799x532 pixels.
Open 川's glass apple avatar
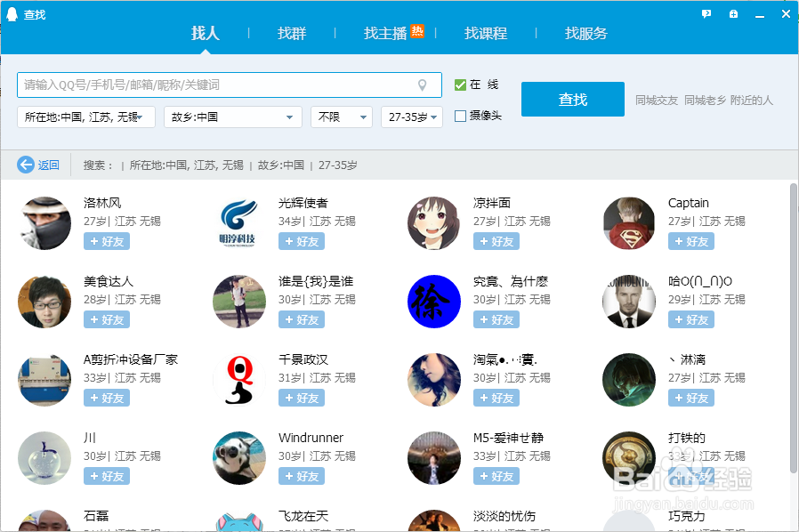pyautogui.click(x=44, y=458)
